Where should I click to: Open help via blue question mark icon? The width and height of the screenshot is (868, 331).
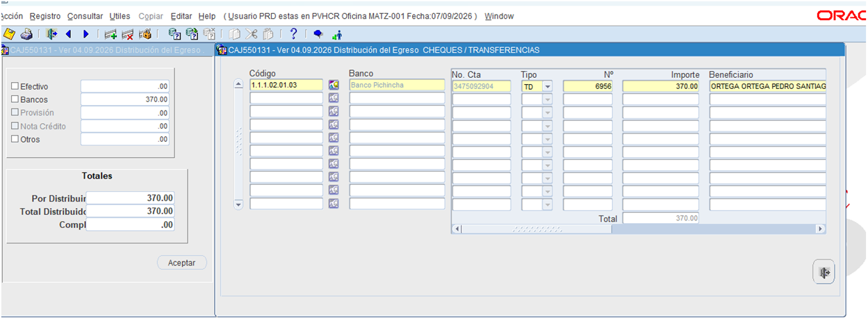[x=293, y=33]
